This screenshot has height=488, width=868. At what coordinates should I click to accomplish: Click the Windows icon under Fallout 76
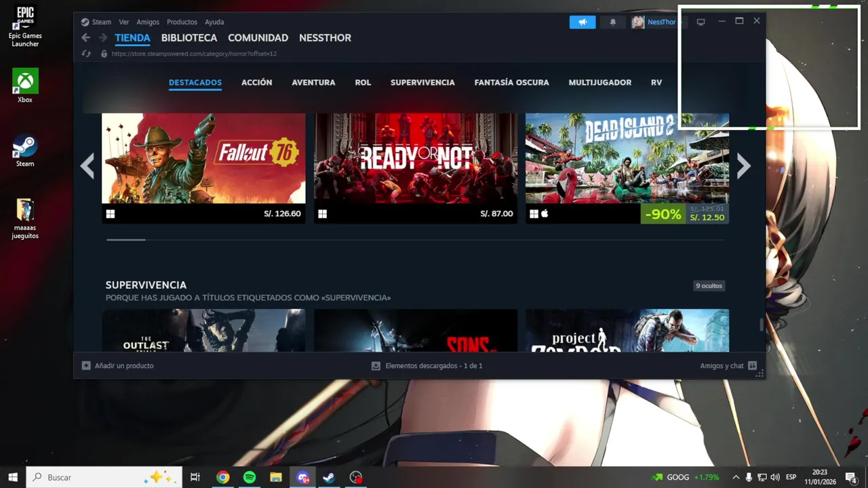111,213
